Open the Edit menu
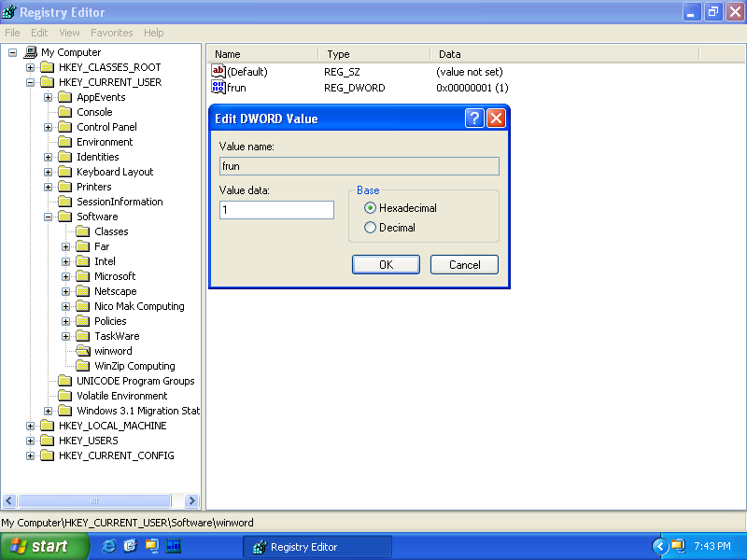This screenshot has width=747, height=560. click(x=39, y=33)
